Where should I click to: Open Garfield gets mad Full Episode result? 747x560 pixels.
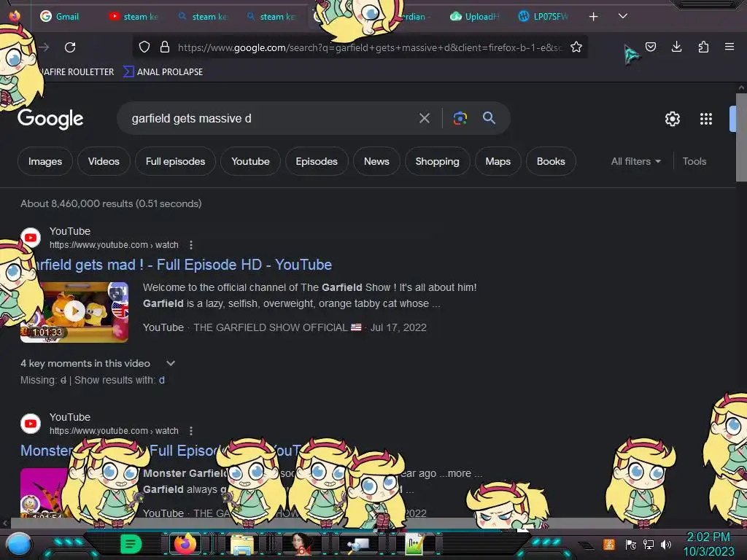click(x=183, y=265)
